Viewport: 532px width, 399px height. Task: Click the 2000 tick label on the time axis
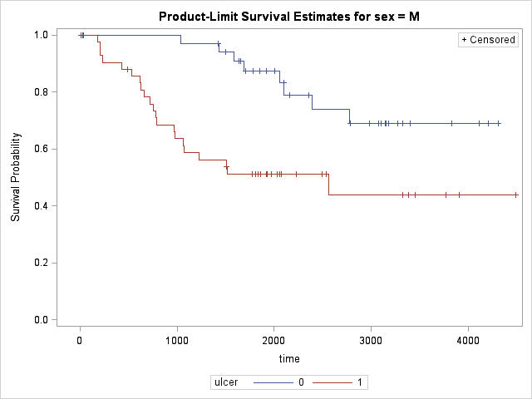coord(273,339)
